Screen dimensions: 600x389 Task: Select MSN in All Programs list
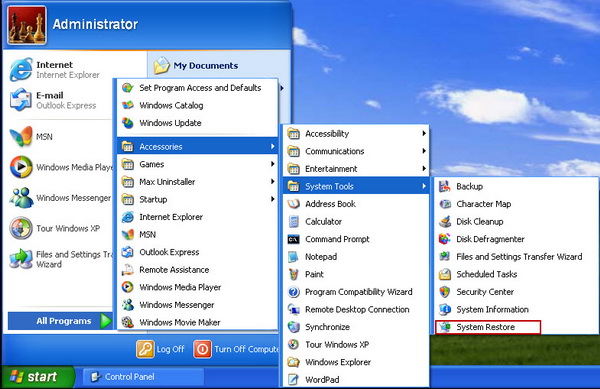pos(197,234)
